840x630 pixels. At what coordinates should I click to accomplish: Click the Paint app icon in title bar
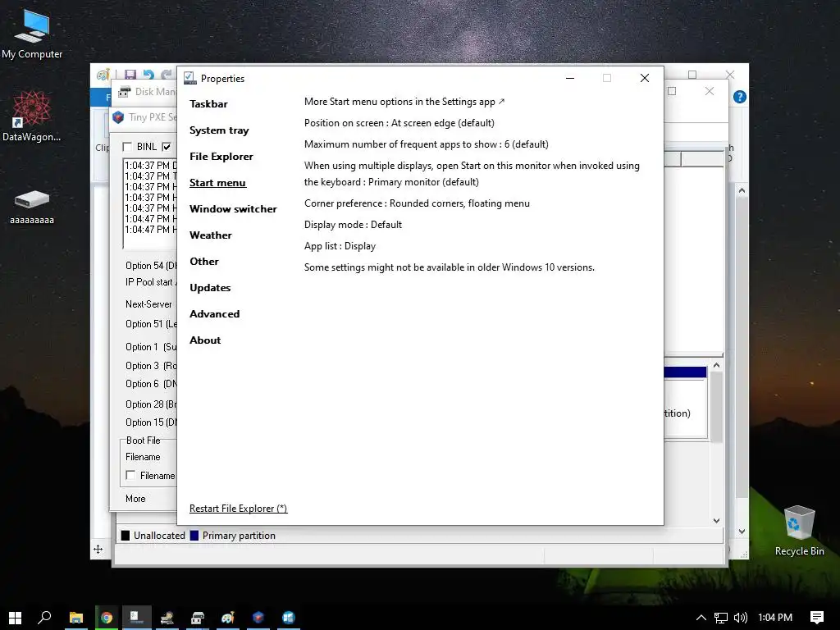(103, 74)
